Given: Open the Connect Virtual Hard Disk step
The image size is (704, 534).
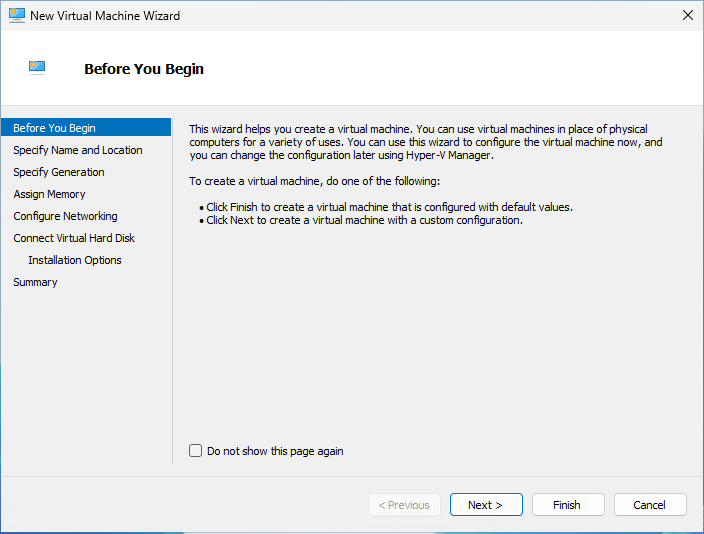Looking at the screenshot, I should [74, 238].
